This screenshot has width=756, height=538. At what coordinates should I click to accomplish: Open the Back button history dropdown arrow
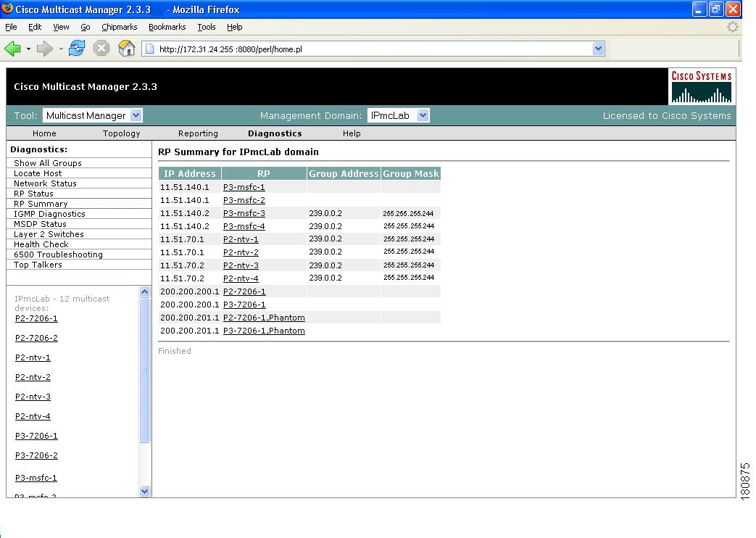pyautogui.click(x=28, y=49)
